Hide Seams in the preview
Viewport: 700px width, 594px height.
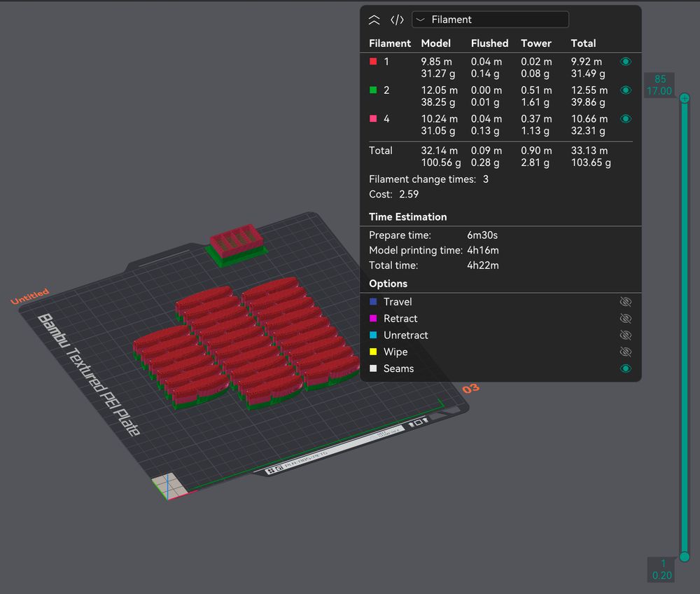click(x=625, y=368)
